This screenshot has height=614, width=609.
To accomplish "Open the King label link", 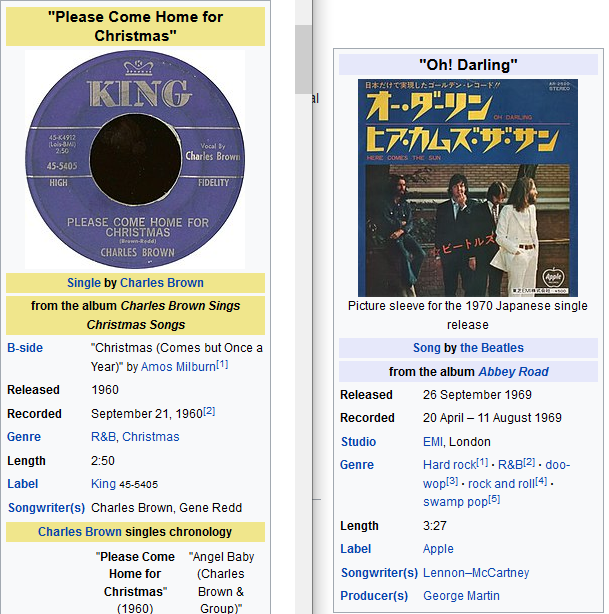I will (103, 484).
